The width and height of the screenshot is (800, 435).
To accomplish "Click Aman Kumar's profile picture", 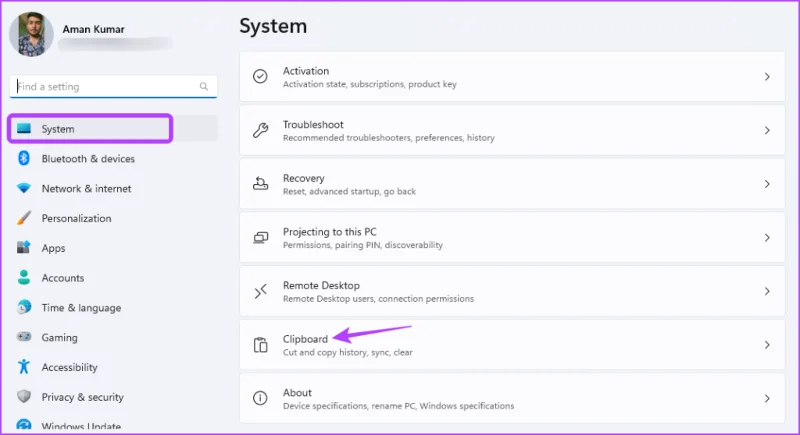I will pos(31,34).
